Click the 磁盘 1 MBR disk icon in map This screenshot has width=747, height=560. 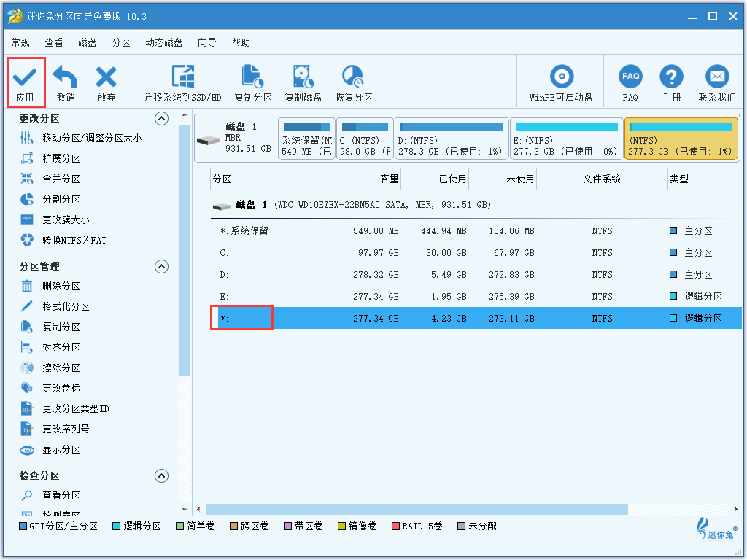point(209,141)
